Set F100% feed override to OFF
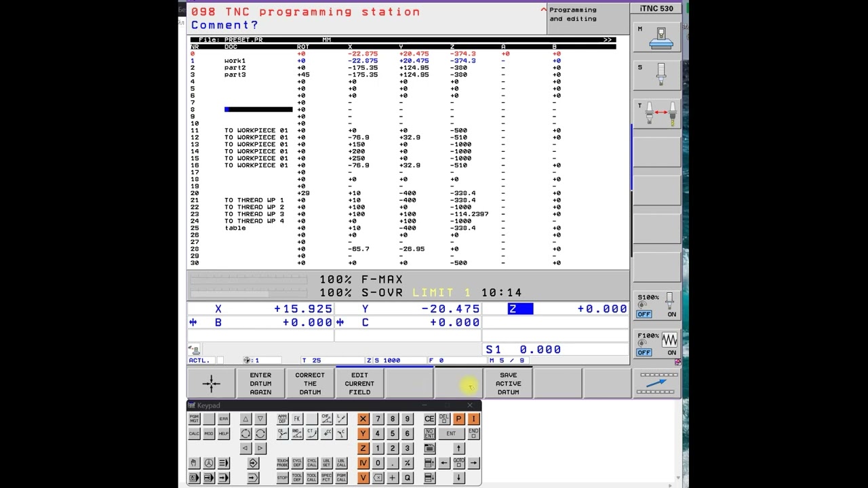Viewport: 868px width, 488px height. coord(644,352)
